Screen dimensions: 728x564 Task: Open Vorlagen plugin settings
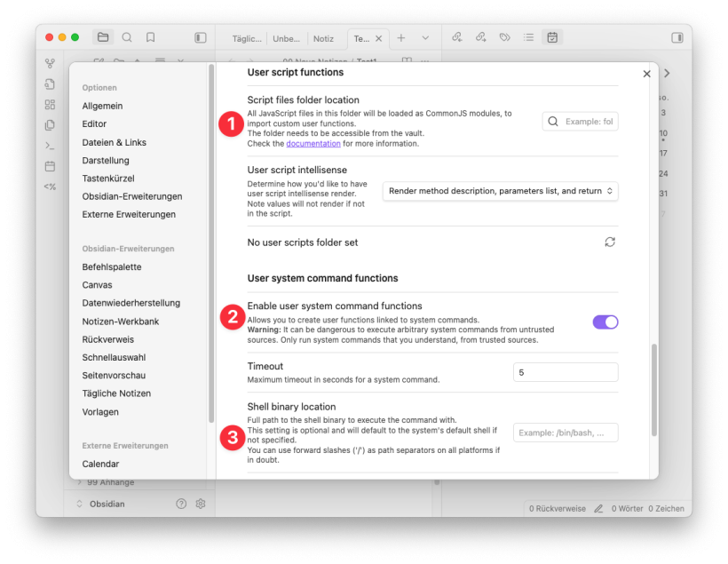pos(100,412)
